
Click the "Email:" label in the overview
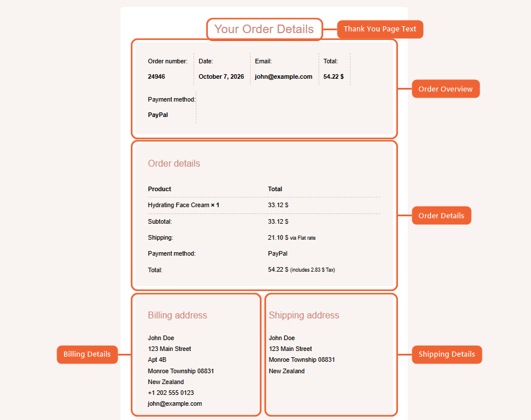click(x=263, y=61)
